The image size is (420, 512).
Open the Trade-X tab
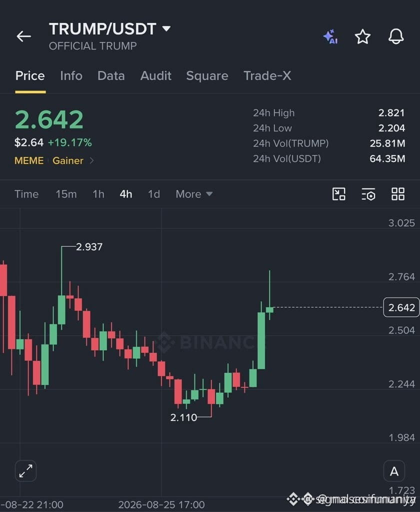point(267,76)
